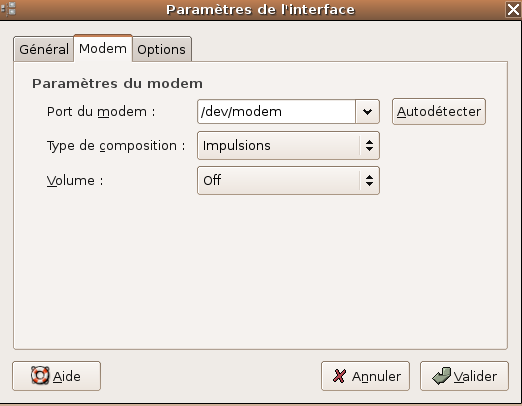Viewport: 522px width, 406px height.
Task: Click the Volume label
Action: coord(75,181)
